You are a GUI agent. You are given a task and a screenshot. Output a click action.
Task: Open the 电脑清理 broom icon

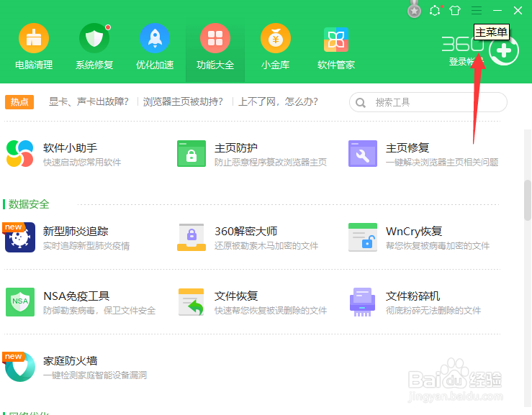click(34, 38)
